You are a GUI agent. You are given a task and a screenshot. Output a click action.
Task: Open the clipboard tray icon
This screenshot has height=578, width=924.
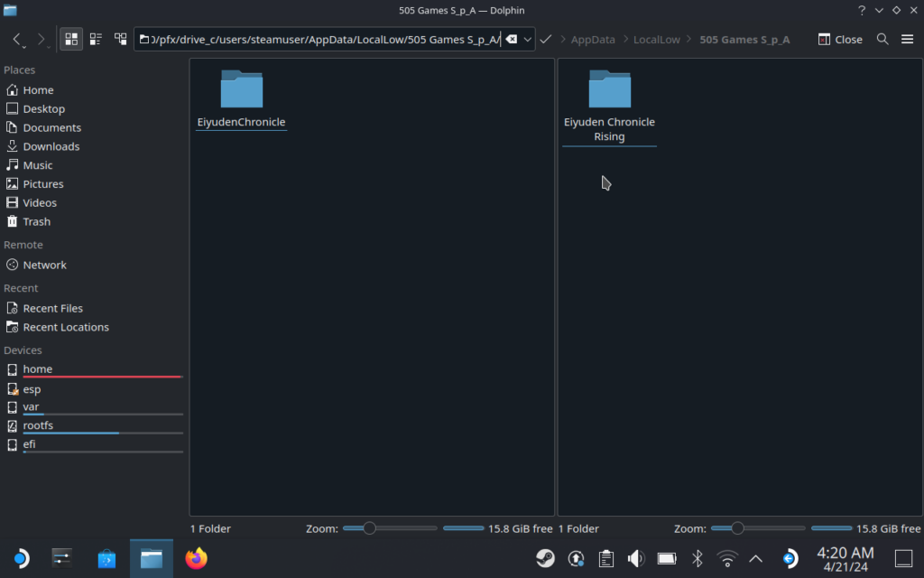[605, 558]
